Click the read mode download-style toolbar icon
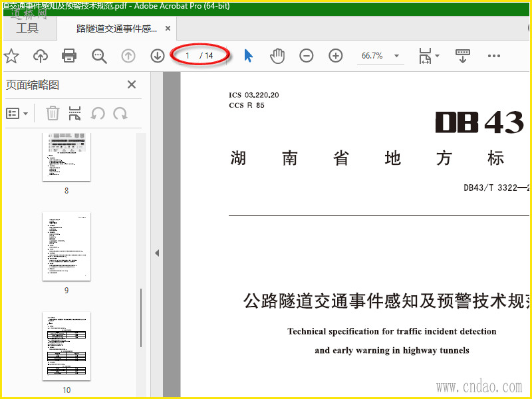The image size is (532, 399). point(463,56)
